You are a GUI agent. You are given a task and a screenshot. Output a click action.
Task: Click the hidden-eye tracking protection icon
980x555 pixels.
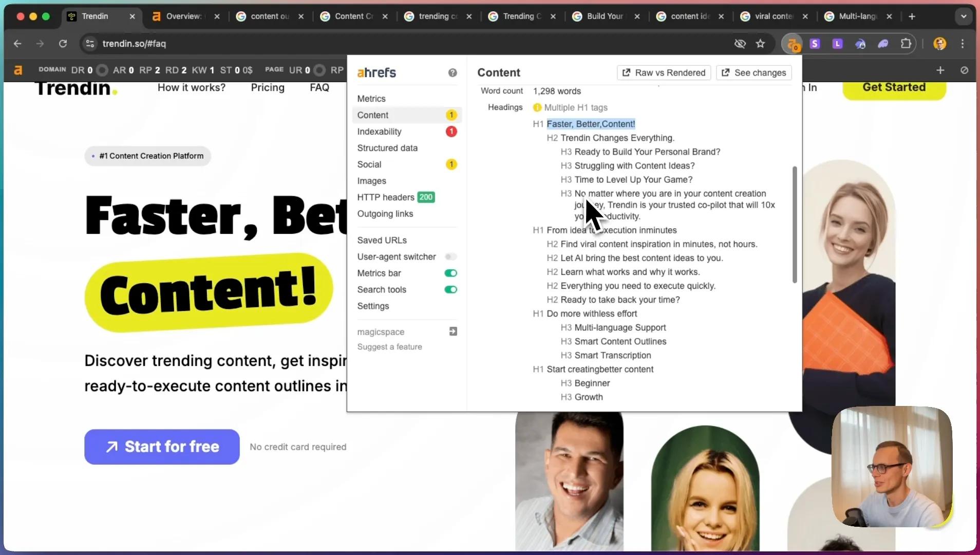[x=740, y=44]
